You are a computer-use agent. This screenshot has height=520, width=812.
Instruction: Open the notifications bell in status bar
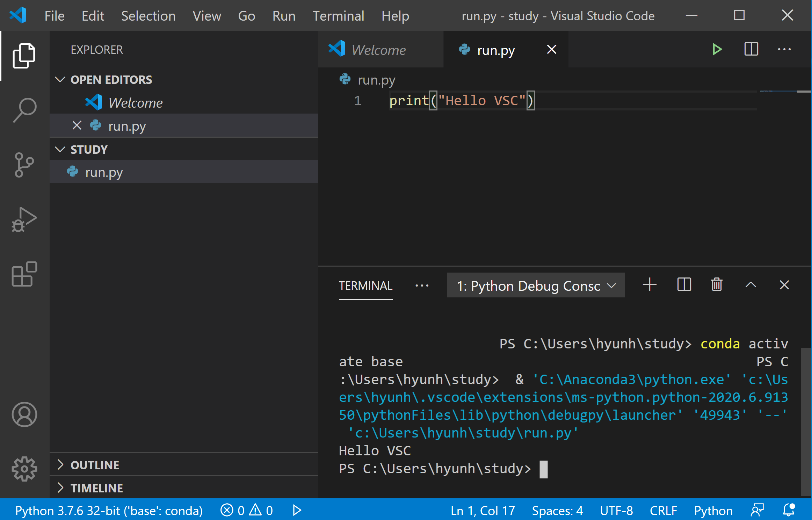(x=789, y=511)
